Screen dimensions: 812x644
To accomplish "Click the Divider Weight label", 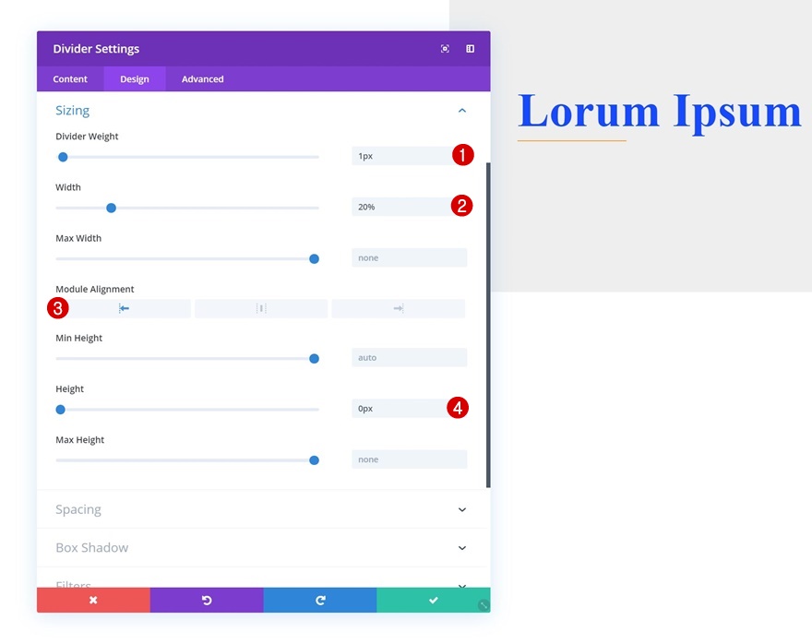I will click(x=87, y=137).
